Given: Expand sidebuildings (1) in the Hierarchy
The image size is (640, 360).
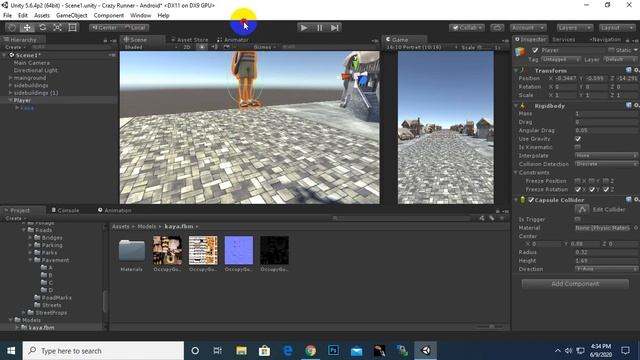Looking at the screenshot, I should pos(10,93).
